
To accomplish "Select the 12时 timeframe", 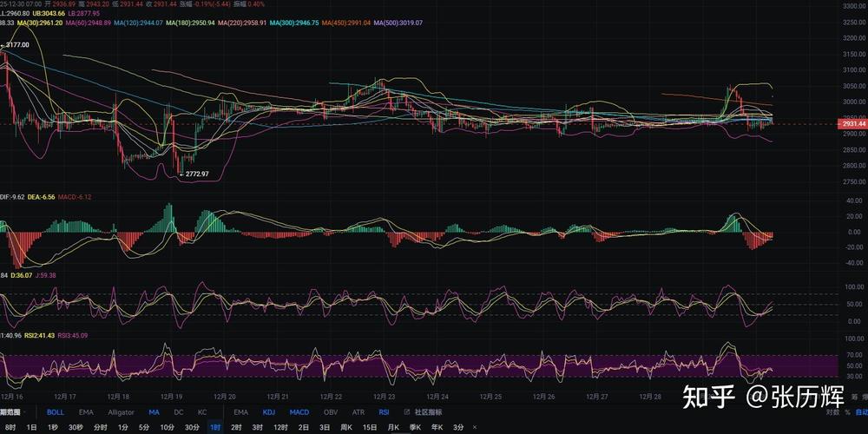I will [x=280, y=427].
